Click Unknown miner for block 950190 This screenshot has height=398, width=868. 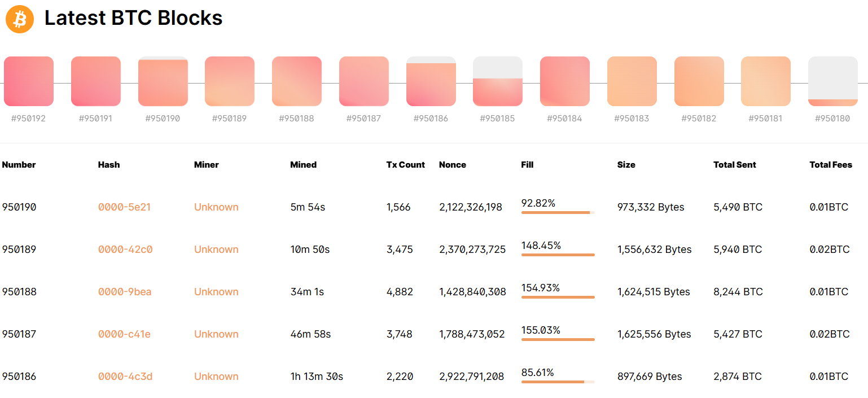click(216, 207)
